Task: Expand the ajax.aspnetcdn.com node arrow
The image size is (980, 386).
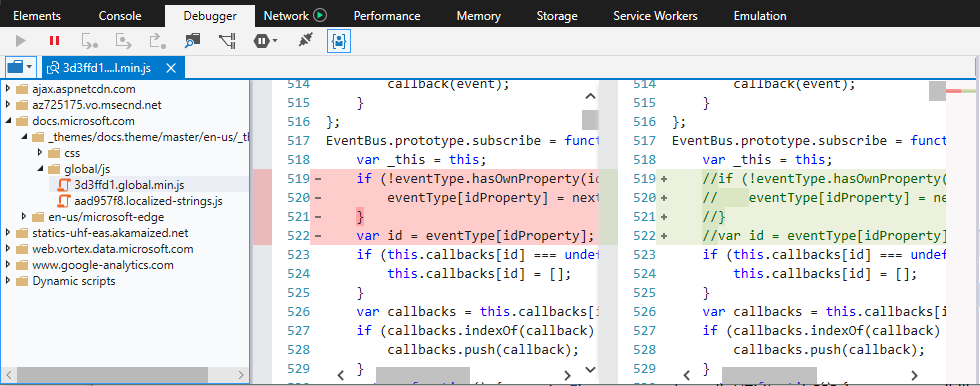Action: (8, 89)
